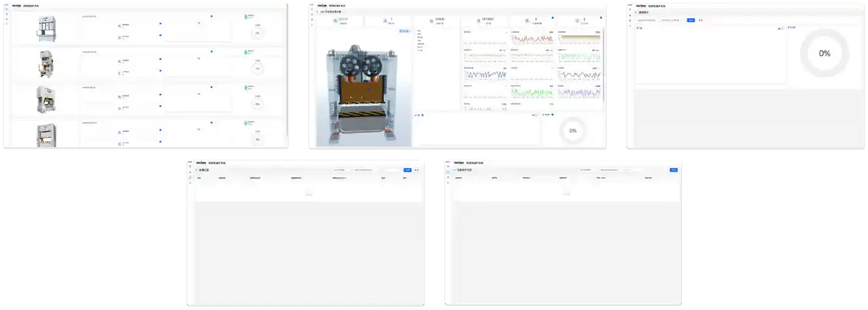Click the purple icon on the last statistic card
This screenshot has height=310, width=868.
coord(577,21)
